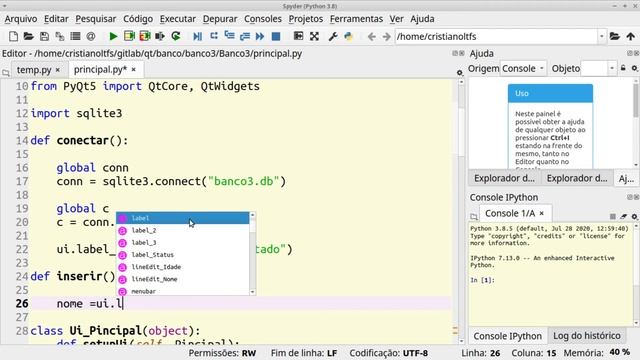The image size is (640, 360).
Task: Save all files toolbar icon
Action: pyautogui.click(x=60, y=36)
